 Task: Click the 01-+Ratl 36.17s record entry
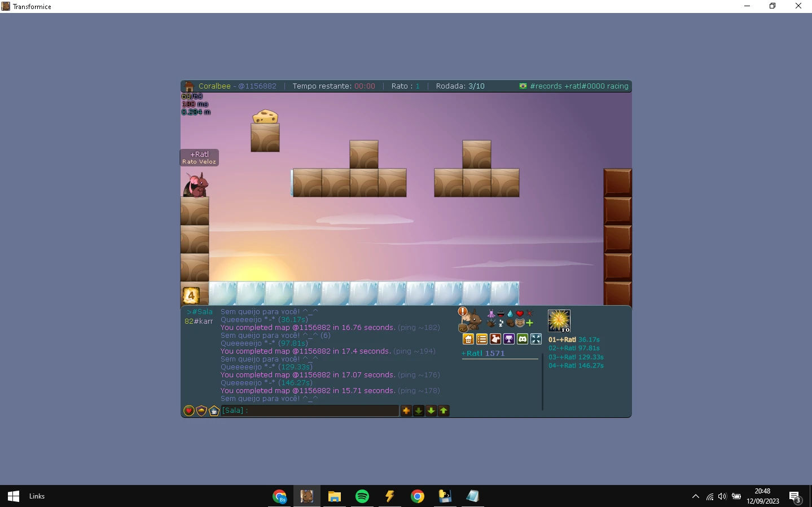574,340
